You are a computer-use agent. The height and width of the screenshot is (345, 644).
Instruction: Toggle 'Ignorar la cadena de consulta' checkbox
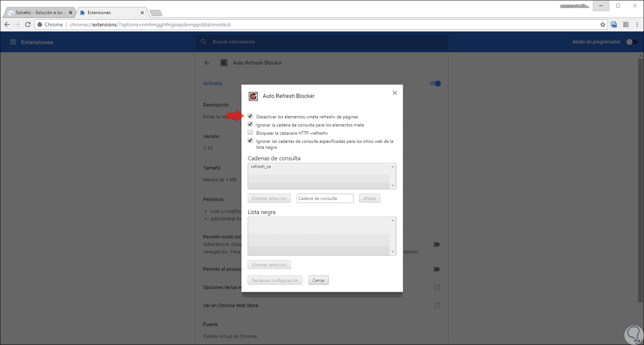tap(250, 124)
